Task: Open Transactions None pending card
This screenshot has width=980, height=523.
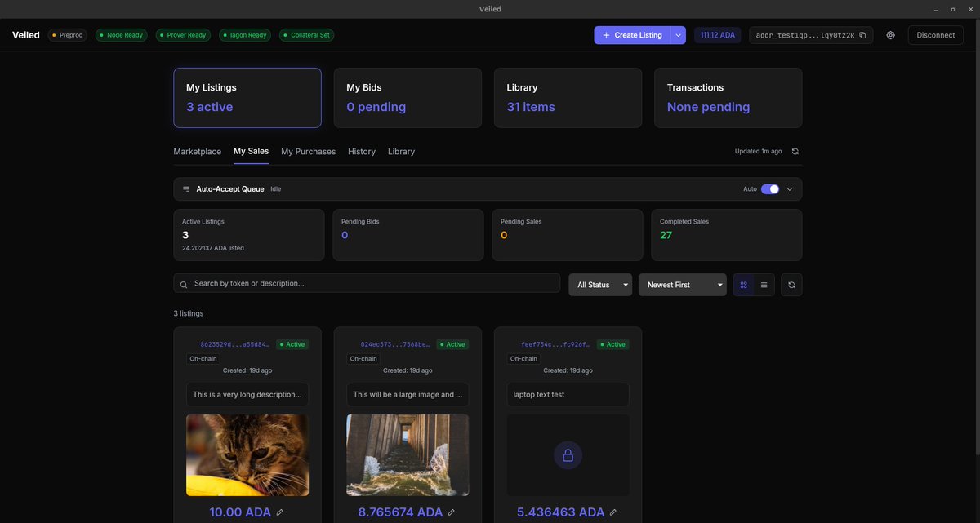Action: (728, 98)
